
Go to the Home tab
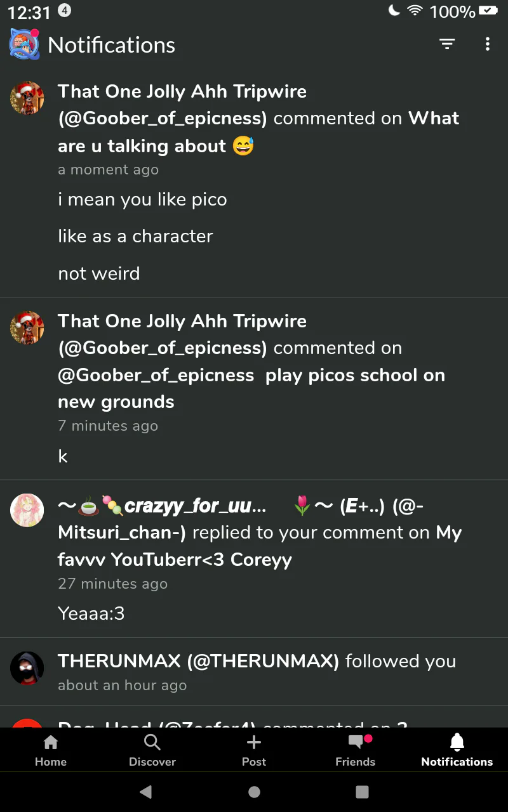pyautogui.click(x=51, y=750)
